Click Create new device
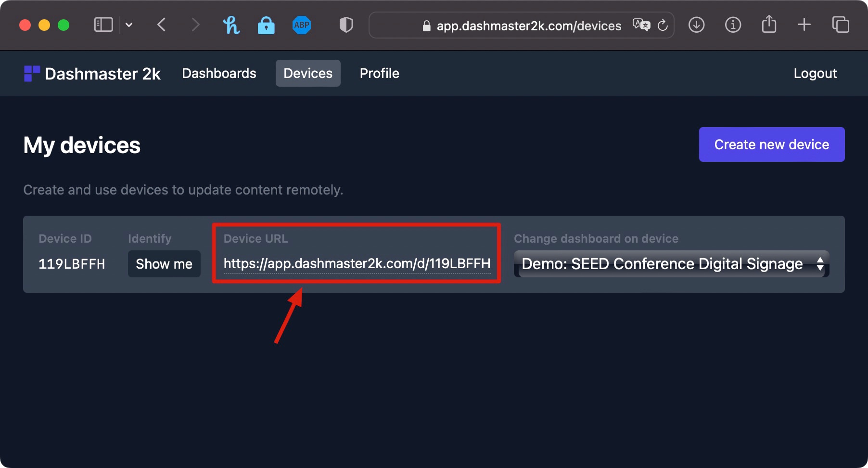The image size is (868, 468). pyautogui.click(x=771, y=144)
